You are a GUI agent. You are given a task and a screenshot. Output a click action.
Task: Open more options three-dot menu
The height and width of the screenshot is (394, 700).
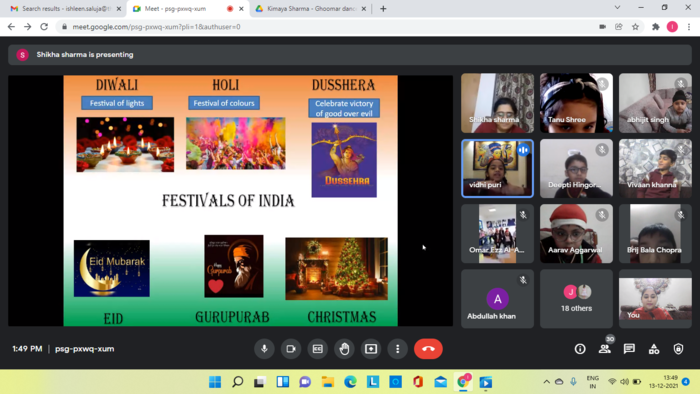397,348
